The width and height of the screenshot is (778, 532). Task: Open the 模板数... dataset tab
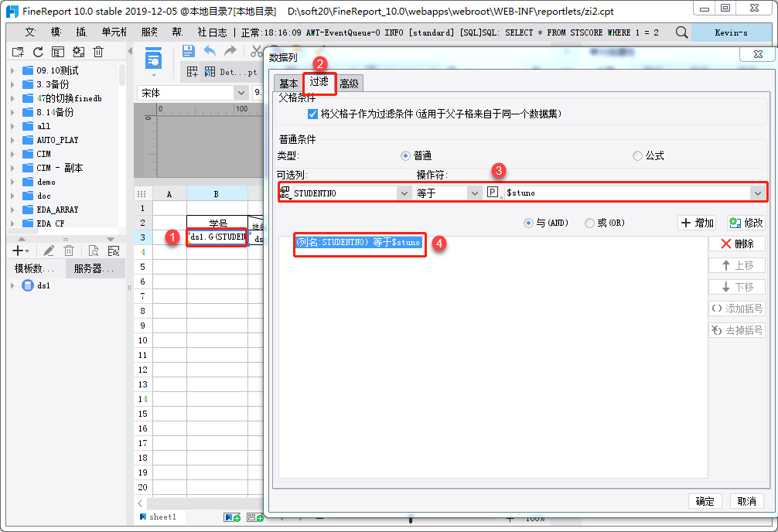coord(36,268)
